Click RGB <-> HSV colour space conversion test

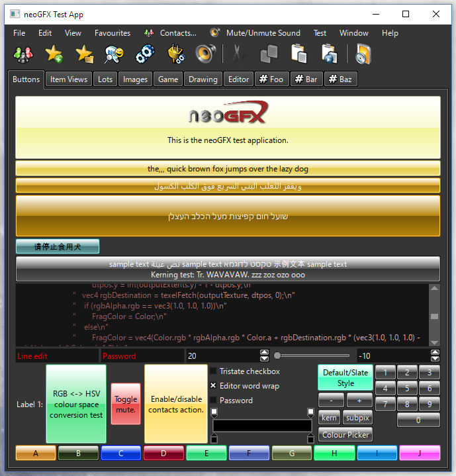pos(76,404)
